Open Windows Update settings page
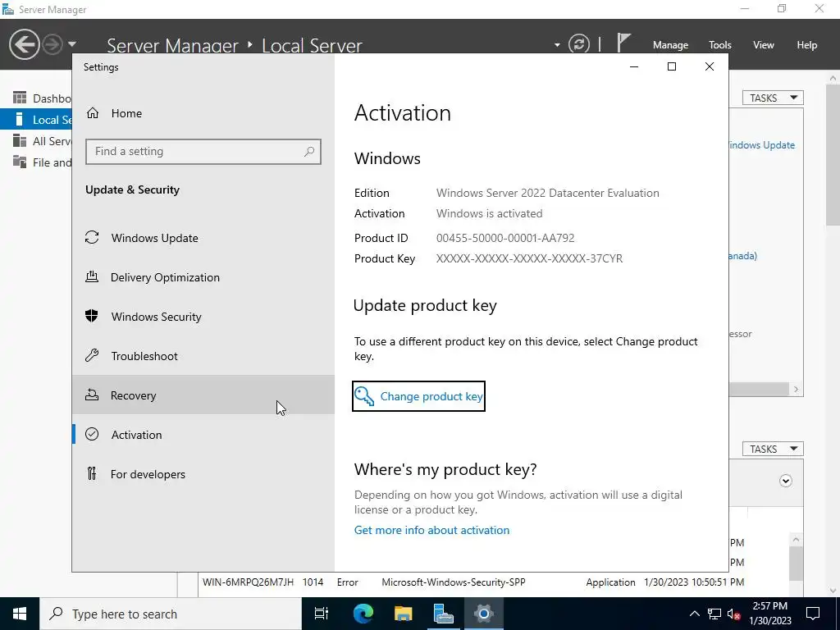Viewport: 840px width, 630px height. 203,238
